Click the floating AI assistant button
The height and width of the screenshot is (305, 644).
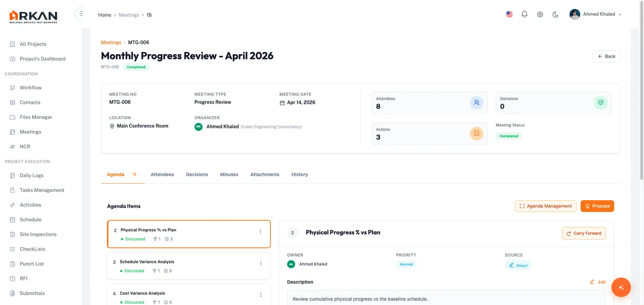[621, 288]
